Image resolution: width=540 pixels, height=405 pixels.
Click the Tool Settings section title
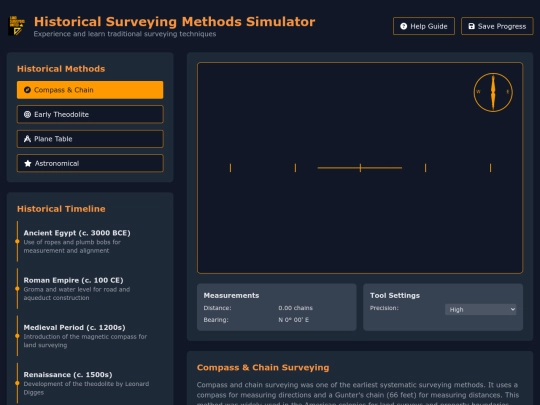395,295
